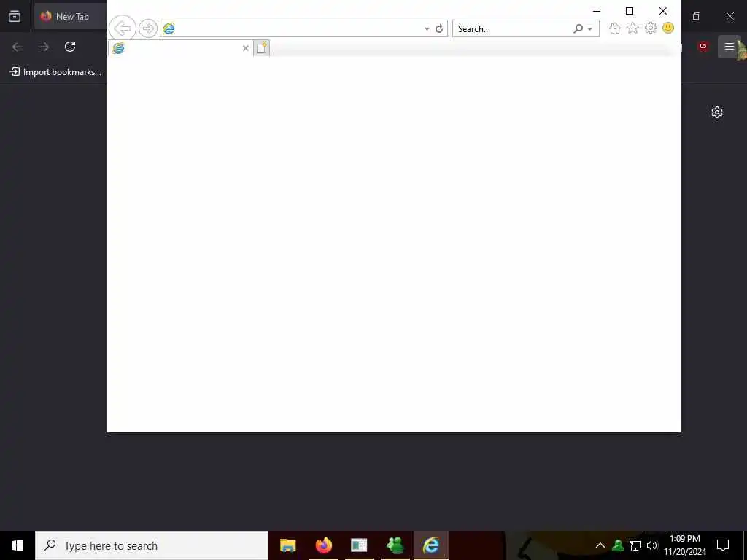Click the magnifier search icon in IE
747x560 pixels.
click(578, 28)
